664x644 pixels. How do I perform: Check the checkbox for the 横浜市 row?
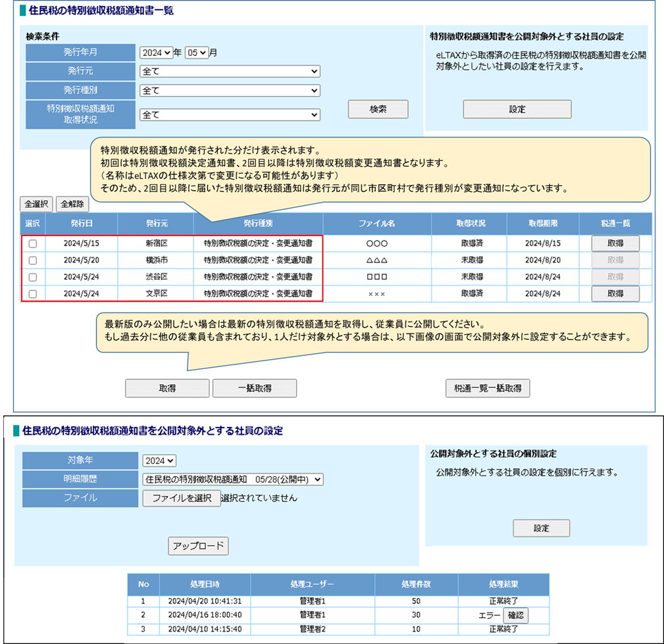coord(32,260)
